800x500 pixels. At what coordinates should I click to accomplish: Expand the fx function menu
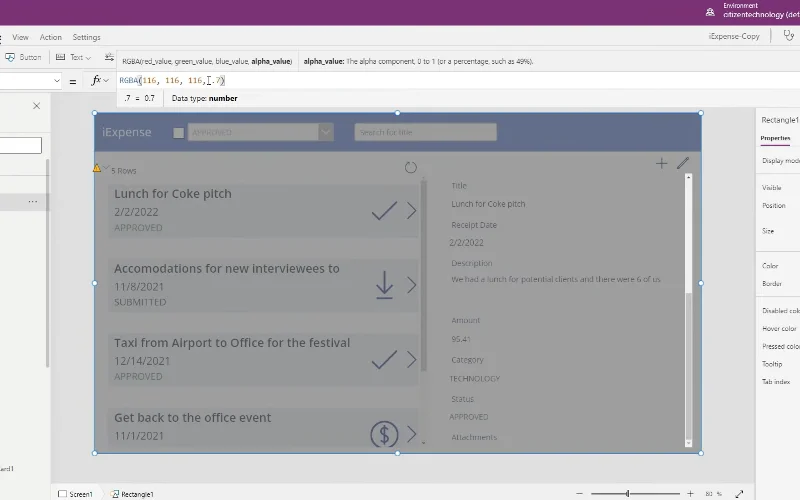(x=99, y=80)
